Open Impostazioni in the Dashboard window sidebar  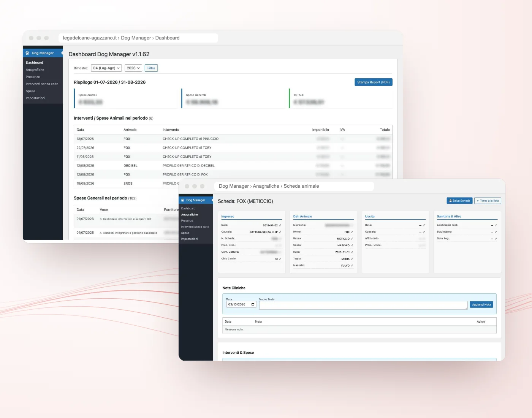coord(35,98)
